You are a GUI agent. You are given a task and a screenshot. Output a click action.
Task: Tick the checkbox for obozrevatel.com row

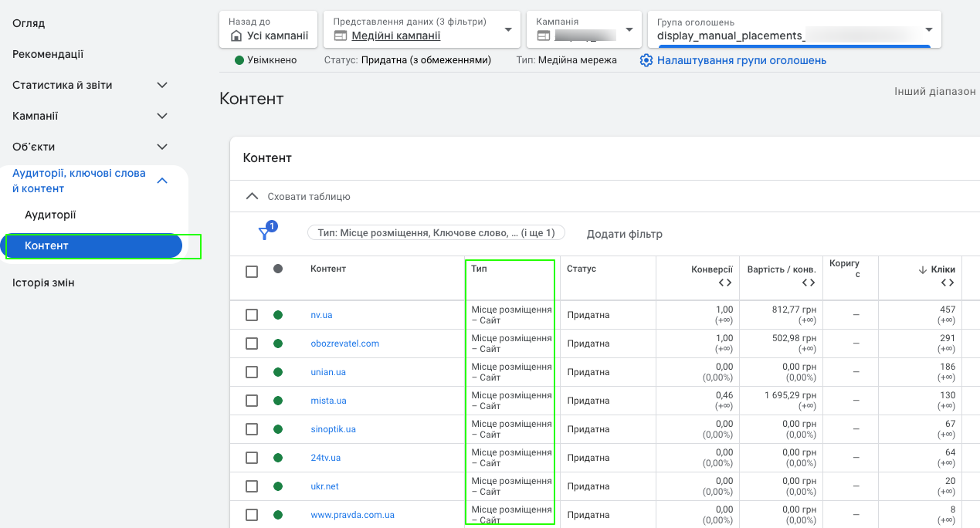(252, 344)
